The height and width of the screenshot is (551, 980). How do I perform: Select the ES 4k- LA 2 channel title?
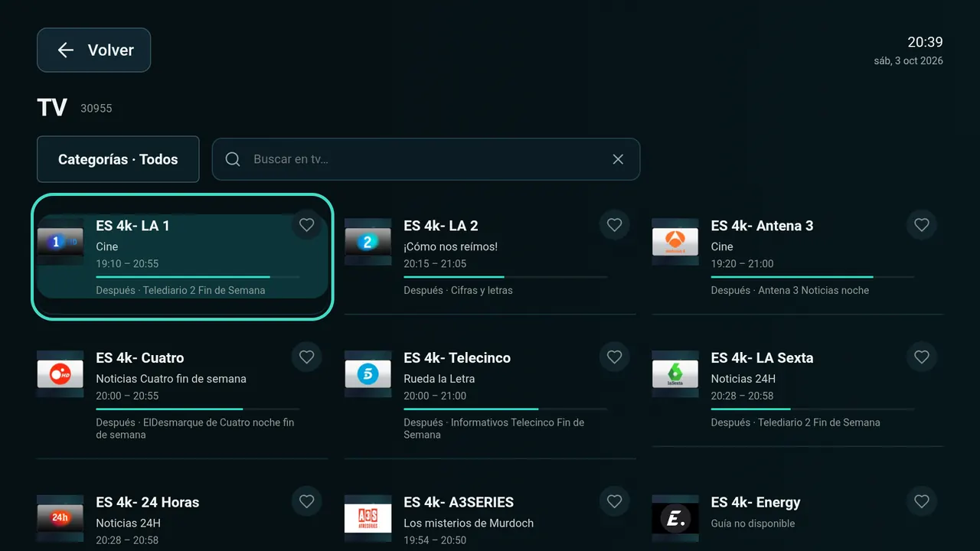pos(441,226)
